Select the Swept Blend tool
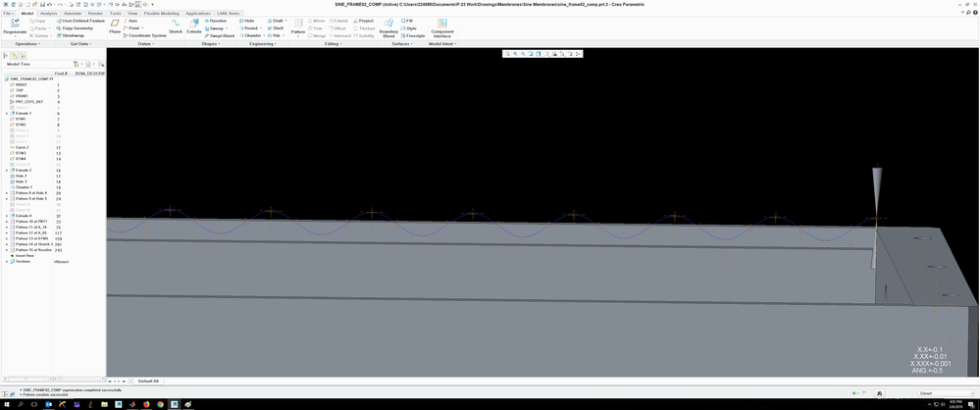 click(219, 35)
